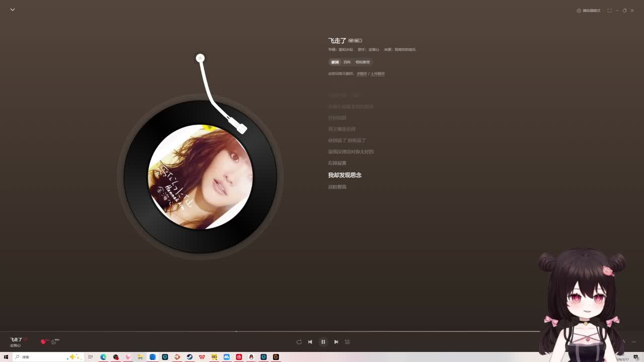
Task: Pause the current song
Action: point(323,342)
